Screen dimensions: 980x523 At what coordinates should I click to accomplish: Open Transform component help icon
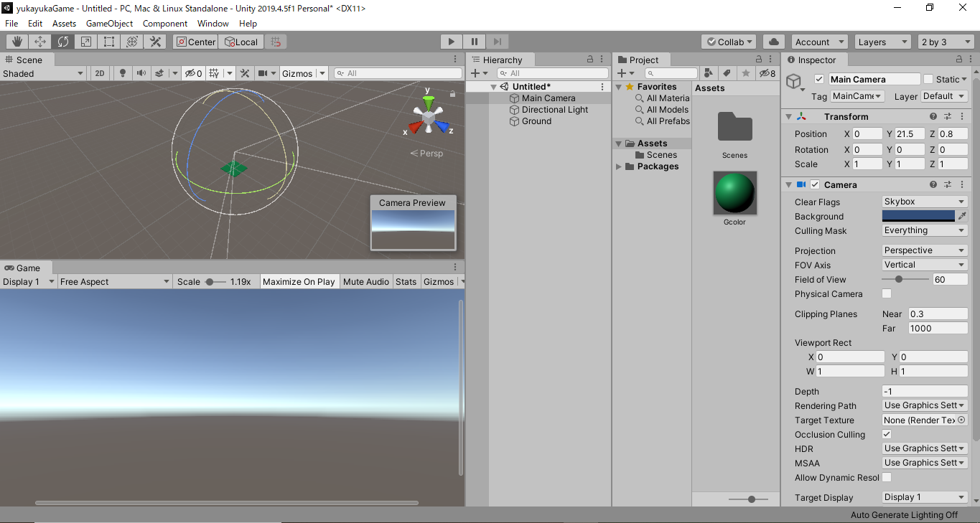point(933,116)
